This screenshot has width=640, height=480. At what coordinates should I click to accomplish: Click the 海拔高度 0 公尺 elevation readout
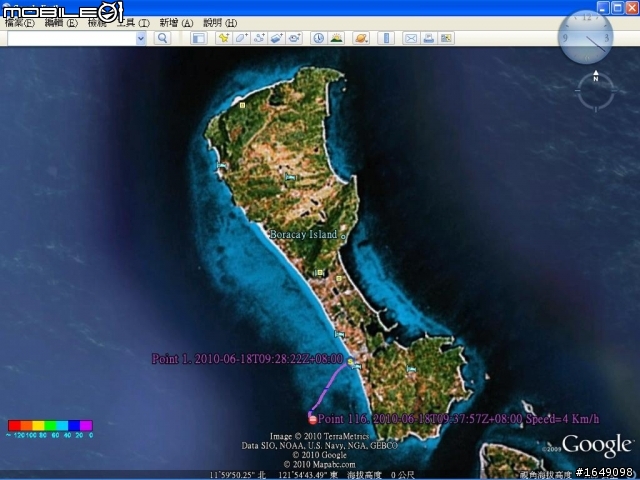[x=380, y=475]
